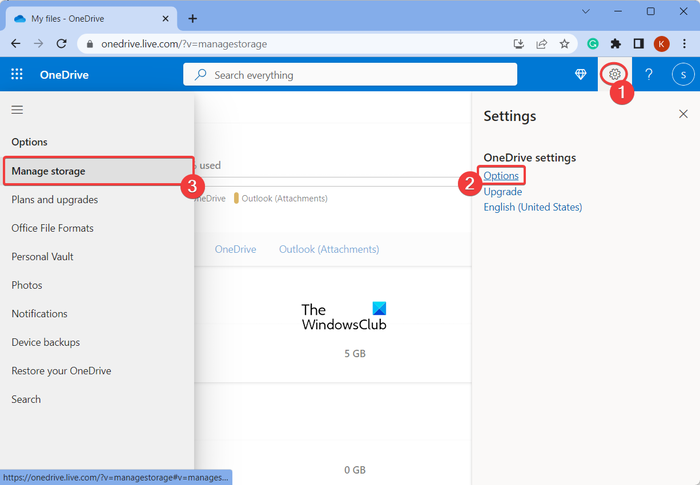The width and height of the screenshot is (700, 485).
Task: Click the install app icon in address bar
Action: (519, 44)
